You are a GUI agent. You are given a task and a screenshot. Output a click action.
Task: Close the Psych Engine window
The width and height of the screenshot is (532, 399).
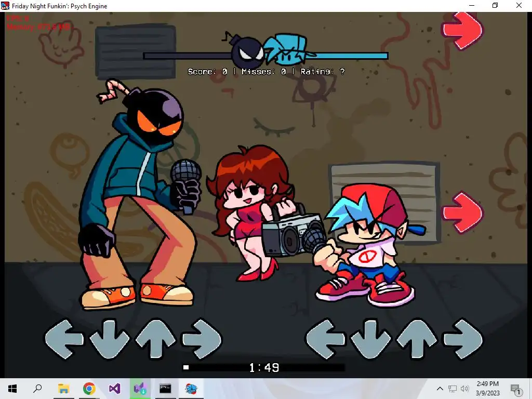pos(519,5)
